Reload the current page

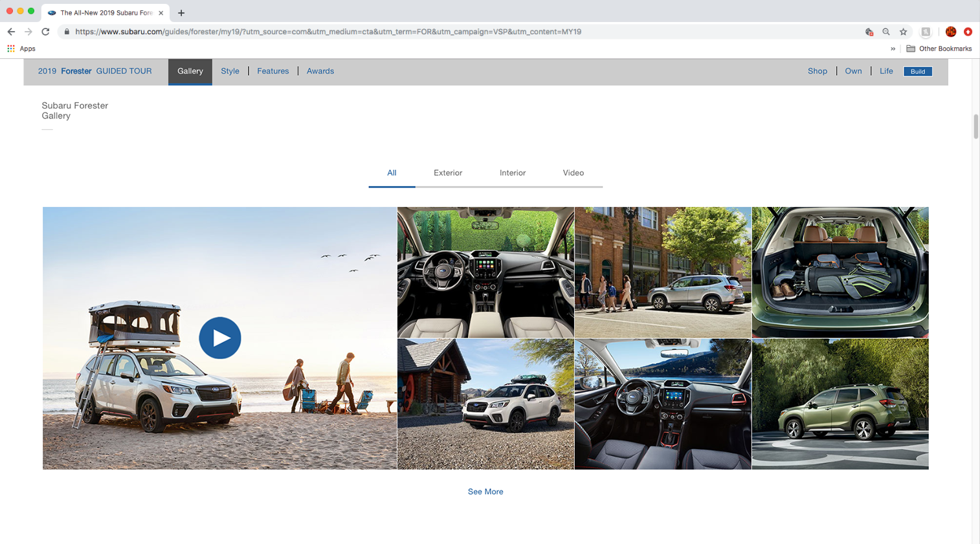45,32
